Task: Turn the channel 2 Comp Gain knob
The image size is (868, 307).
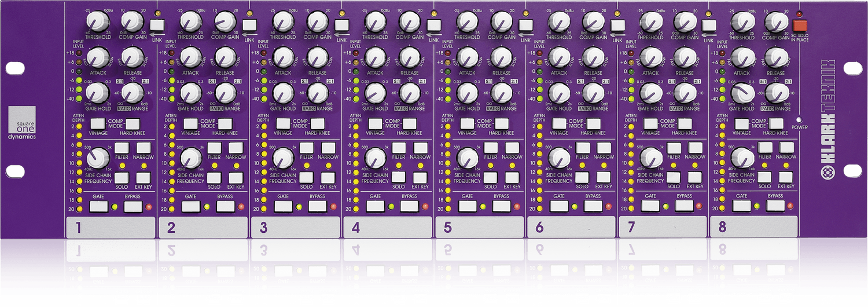Action: point(225,22)
